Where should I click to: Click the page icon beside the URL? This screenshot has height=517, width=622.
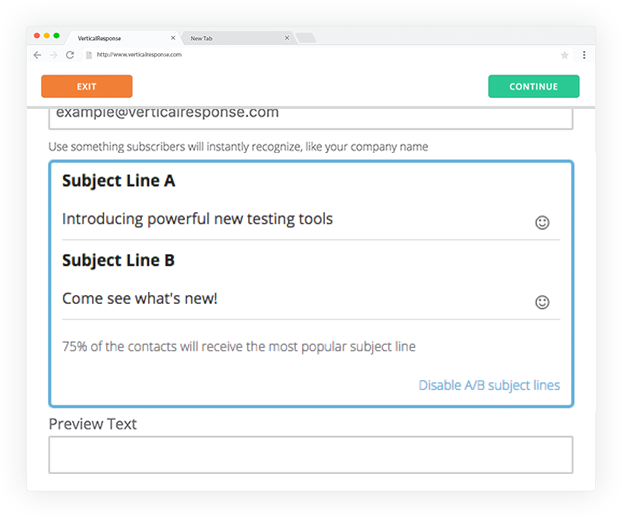89,55
